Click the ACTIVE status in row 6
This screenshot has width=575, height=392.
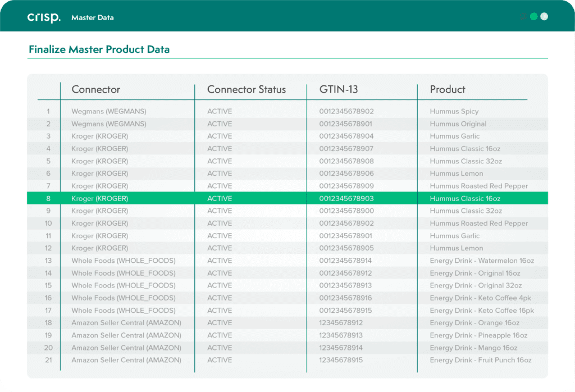pos(220,174)
